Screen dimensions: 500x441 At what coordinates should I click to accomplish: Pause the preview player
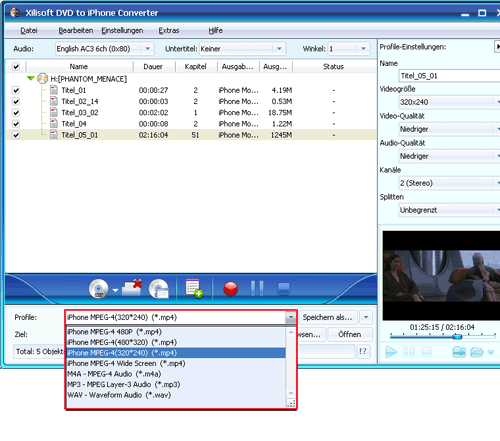coord(409,352)
